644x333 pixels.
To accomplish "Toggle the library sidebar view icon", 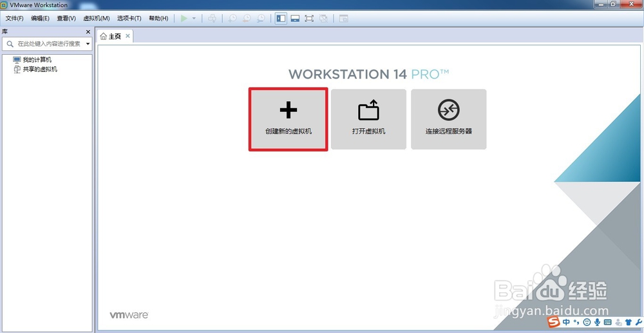I will click(281, 19).
